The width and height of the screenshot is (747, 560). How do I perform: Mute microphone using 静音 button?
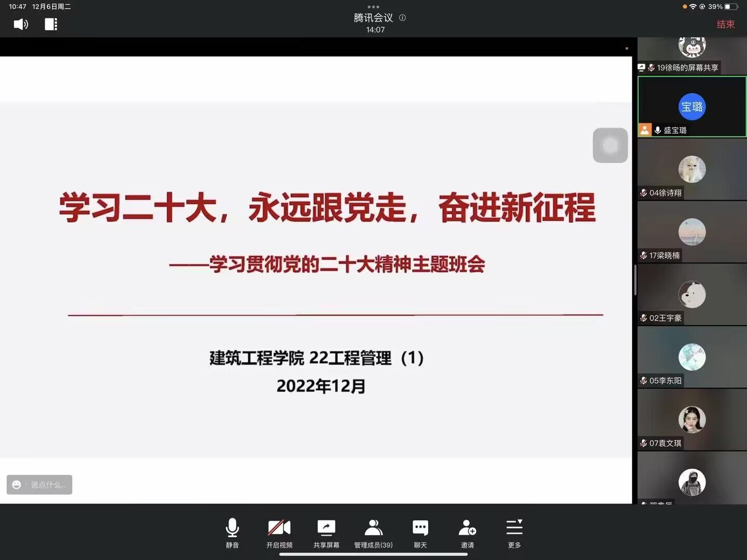[x=232, y=533]
